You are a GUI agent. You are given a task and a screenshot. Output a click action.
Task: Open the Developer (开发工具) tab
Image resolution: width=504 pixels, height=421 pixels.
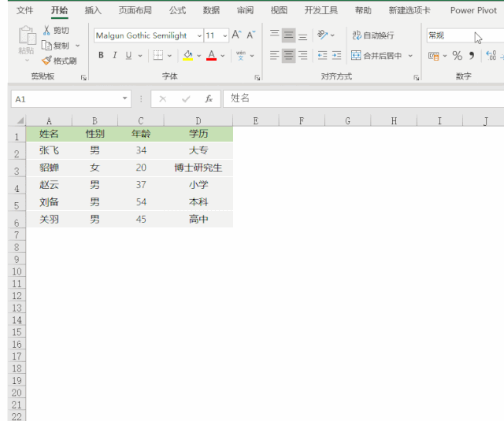pos(321,10)
